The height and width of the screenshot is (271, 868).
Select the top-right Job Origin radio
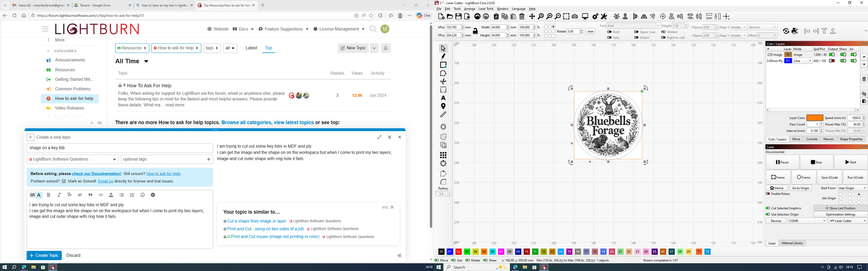point(859,195)
